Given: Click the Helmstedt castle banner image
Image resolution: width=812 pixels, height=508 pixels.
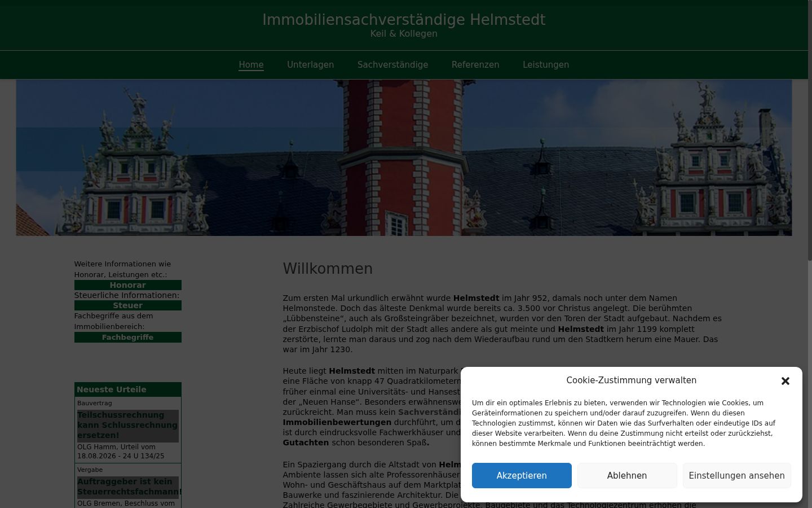Looking at the screenshot, I should [404, 157].
